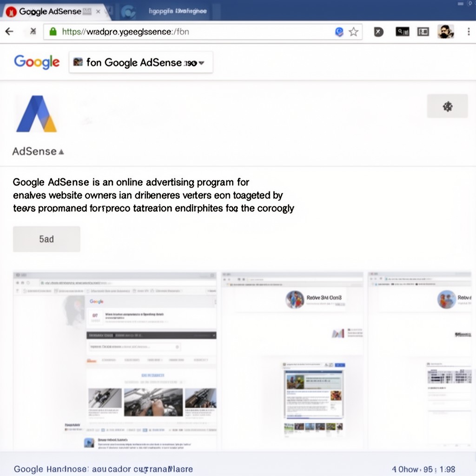The image size is (476, 476).
Task: Click the Google logo
Action: [x=37, y=62]
